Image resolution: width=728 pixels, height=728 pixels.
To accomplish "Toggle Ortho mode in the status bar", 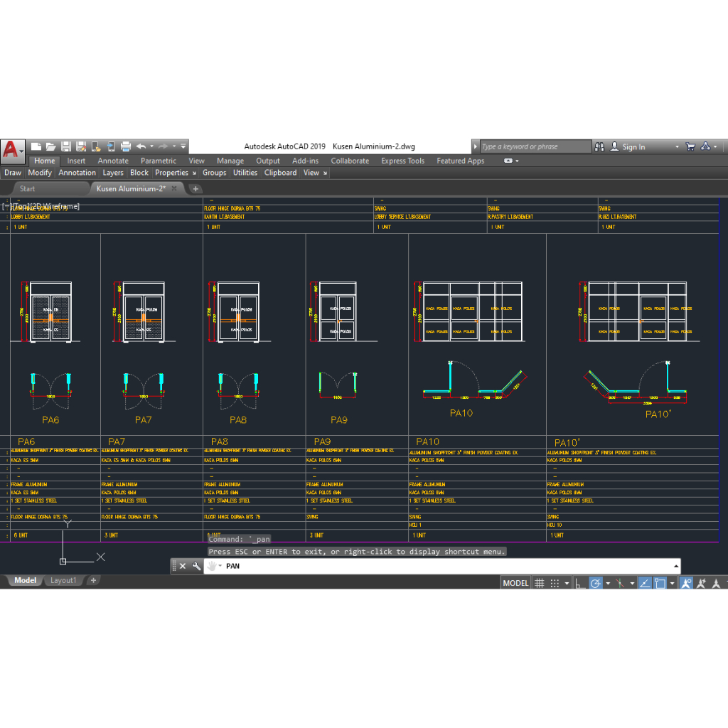I will coord(579,582).
